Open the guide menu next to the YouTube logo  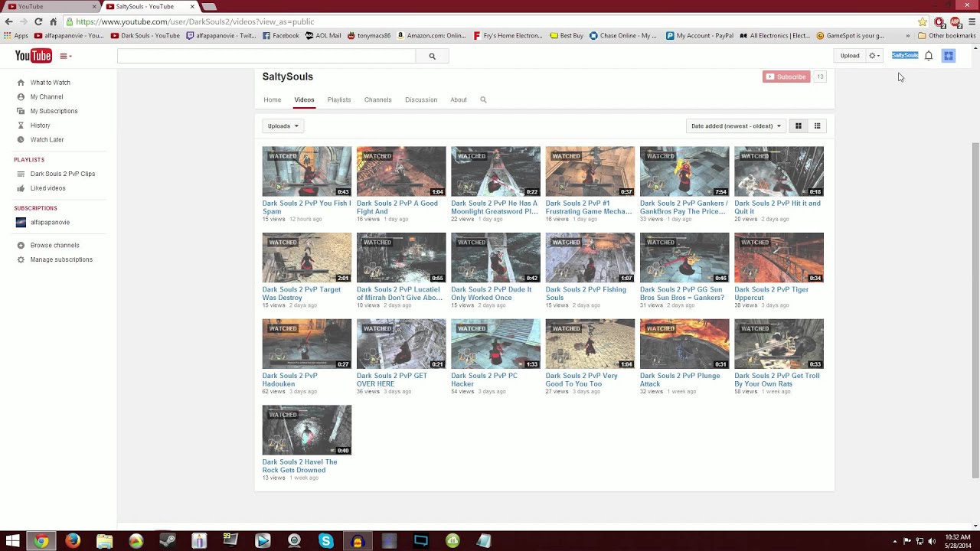pyautogui.click(x=65, y=56)
